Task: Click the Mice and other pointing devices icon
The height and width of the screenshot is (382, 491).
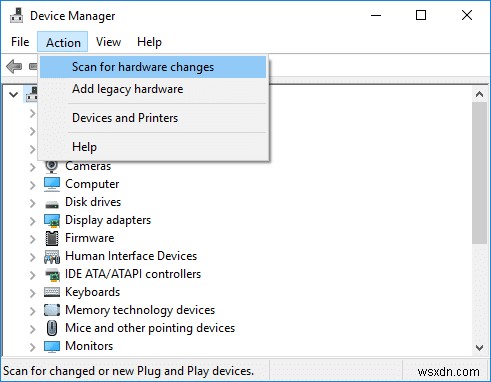Action: click(x=52, y=328)
